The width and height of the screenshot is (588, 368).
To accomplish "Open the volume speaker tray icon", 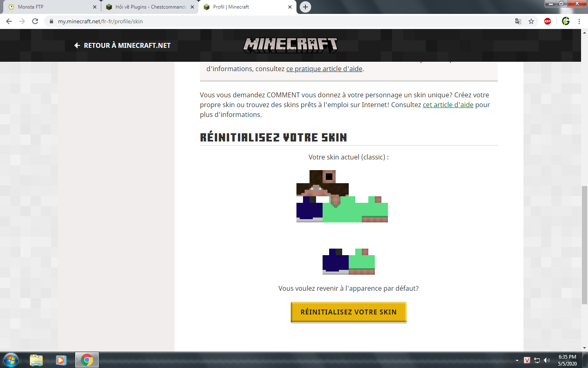I will click(547, 360).
